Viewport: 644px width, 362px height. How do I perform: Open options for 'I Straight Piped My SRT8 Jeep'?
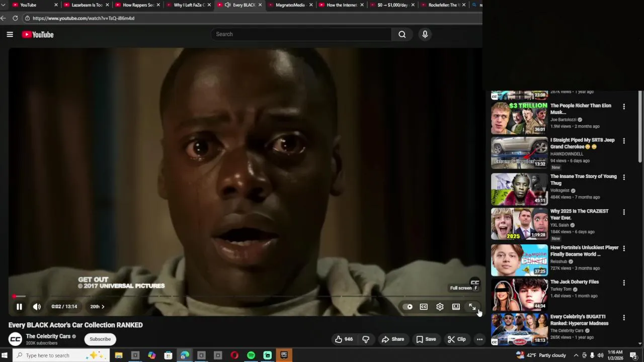(x=624, y=141)
